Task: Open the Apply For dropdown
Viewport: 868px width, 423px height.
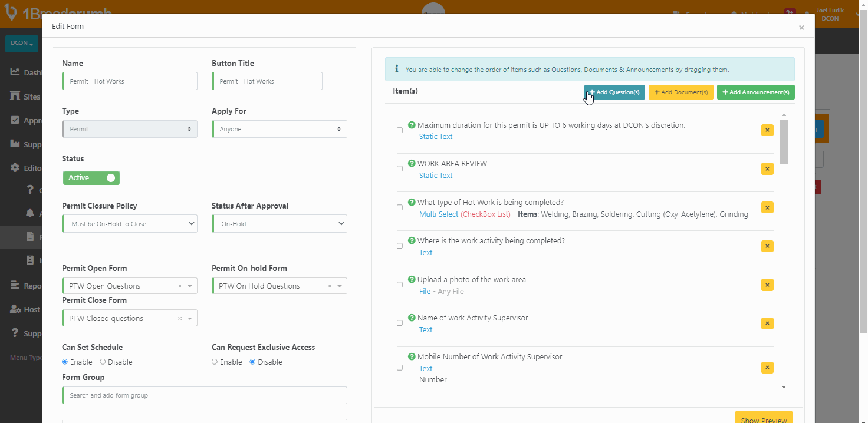Action: pos(279,129)
